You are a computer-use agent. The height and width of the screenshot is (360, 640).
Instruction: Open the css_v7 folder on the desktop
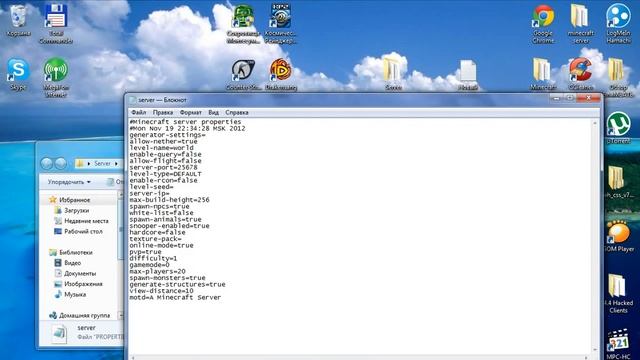click(618, 182)
